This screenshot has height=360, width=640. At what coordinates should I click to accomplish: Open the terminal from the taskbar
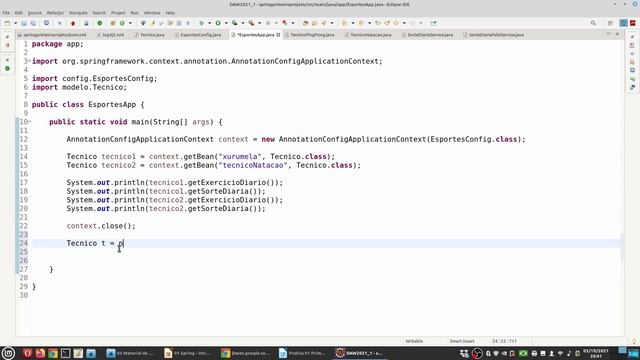pos(65,353)
